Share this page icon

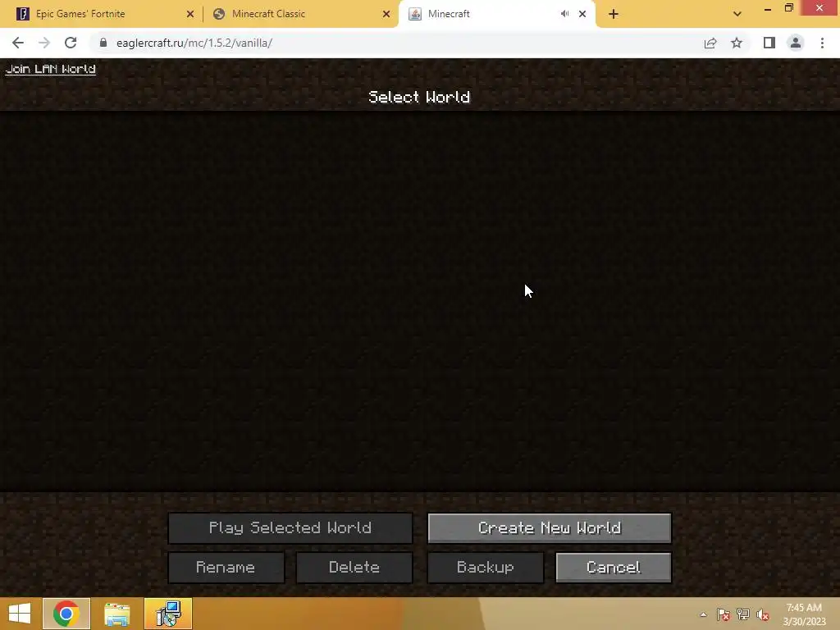[710, 43]
